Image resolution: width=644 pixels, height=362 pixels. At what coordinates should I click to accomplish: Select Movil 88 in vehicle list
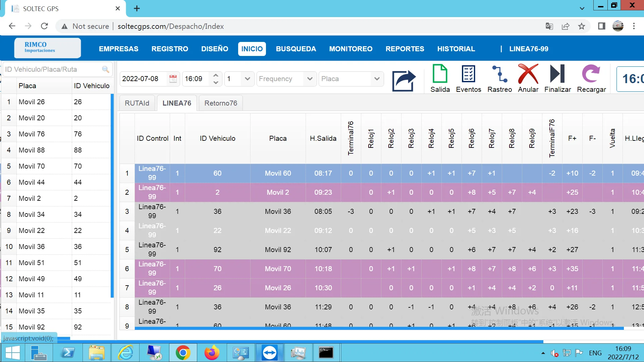[x=32, y=150]
